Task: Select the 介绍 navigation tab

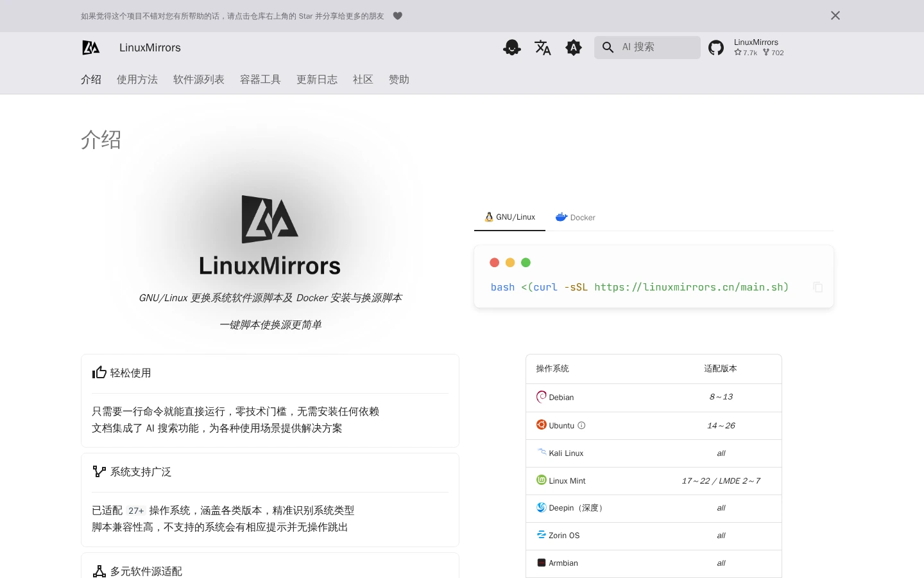Action: [x=91, y=80]
